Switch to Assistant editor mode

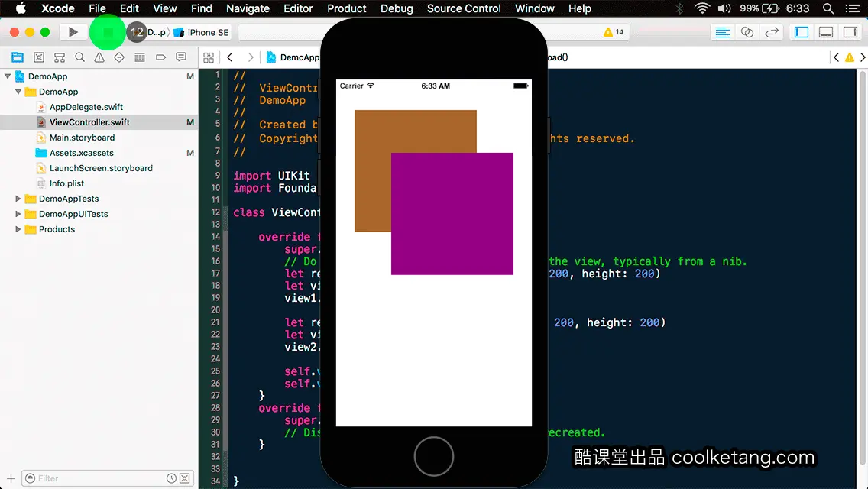coord(747,32)
